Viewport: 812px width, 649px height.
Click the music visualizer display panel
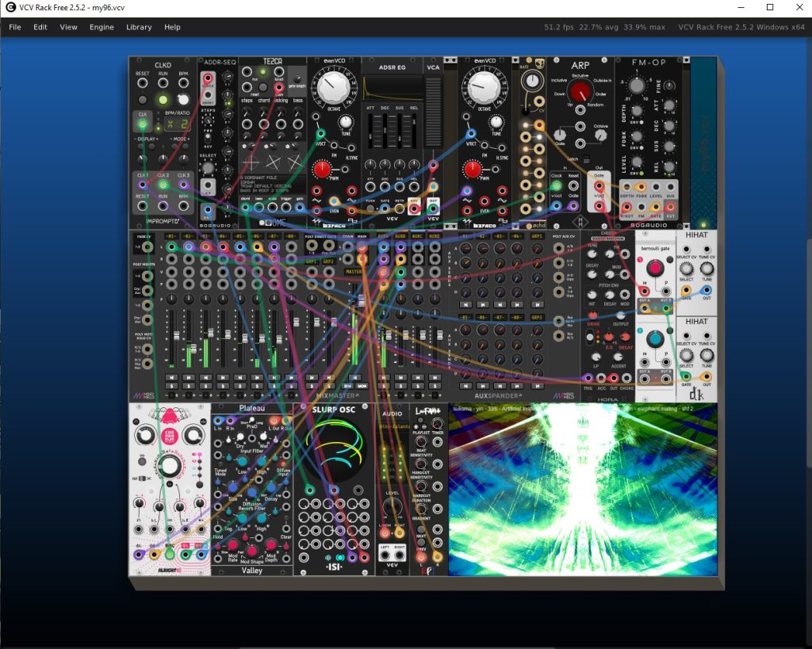click(x=583, y=490)
